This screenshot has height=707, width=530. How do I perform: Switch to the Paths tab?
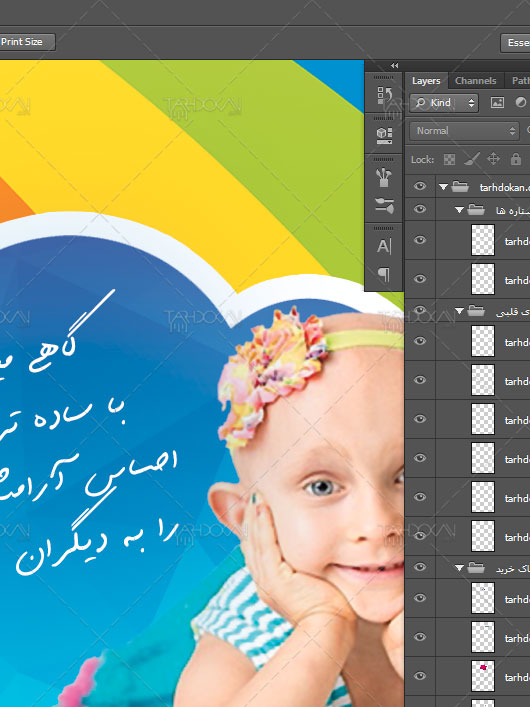(520, 81)
